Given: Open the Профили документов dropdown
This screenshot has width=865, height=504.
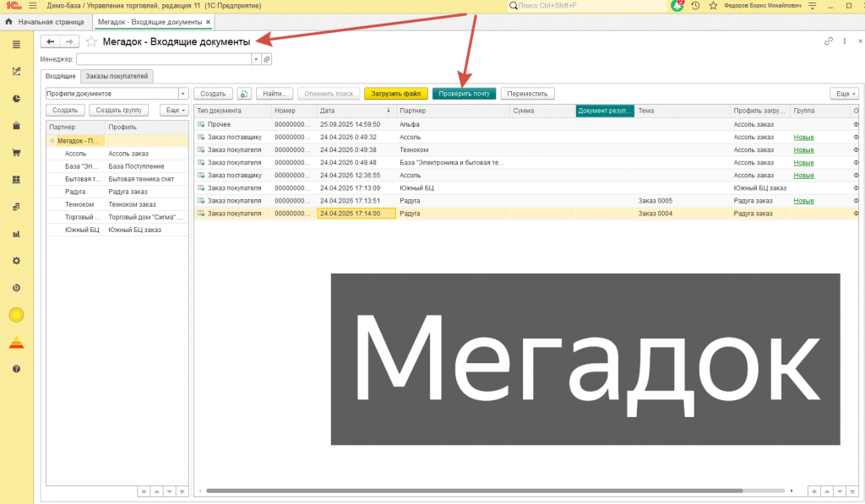Looking at the screenshot, I should coord(183,94).
